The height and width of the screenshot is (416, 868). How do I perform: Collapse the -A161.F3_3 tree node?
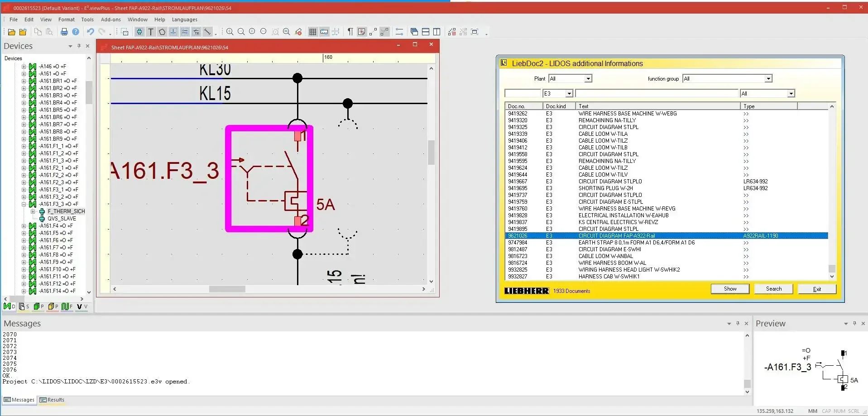(24, 204)
